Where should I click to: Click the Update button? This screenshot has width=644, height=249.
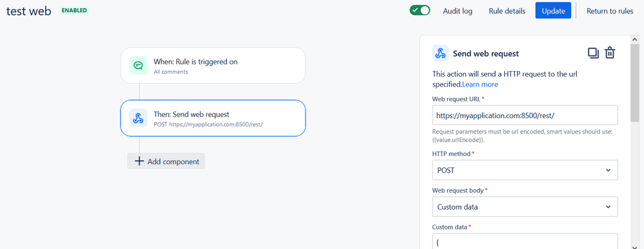coord(553,11)
